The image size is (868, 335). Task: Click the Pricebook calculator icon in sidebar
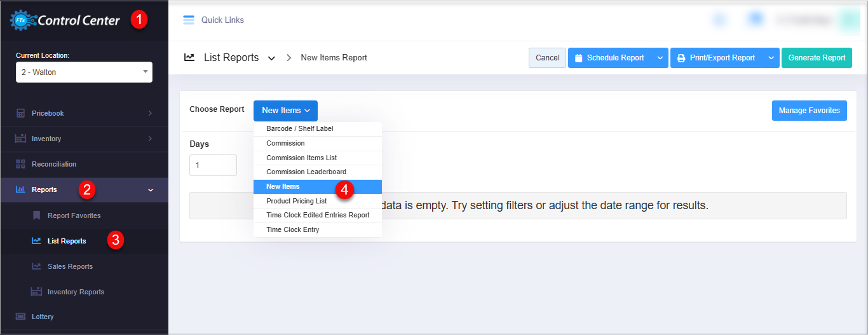click(20, 113)
